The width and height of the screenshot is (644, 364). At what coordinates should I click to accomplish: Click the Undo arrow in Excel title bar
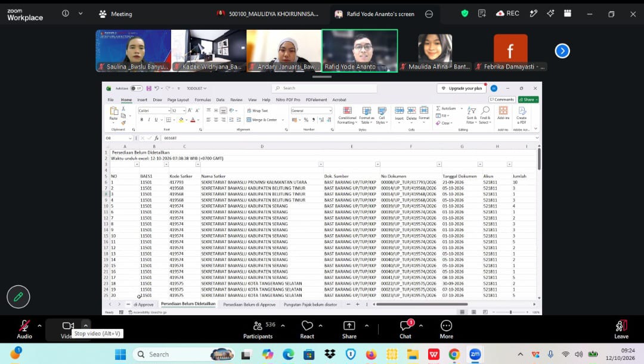156,88
